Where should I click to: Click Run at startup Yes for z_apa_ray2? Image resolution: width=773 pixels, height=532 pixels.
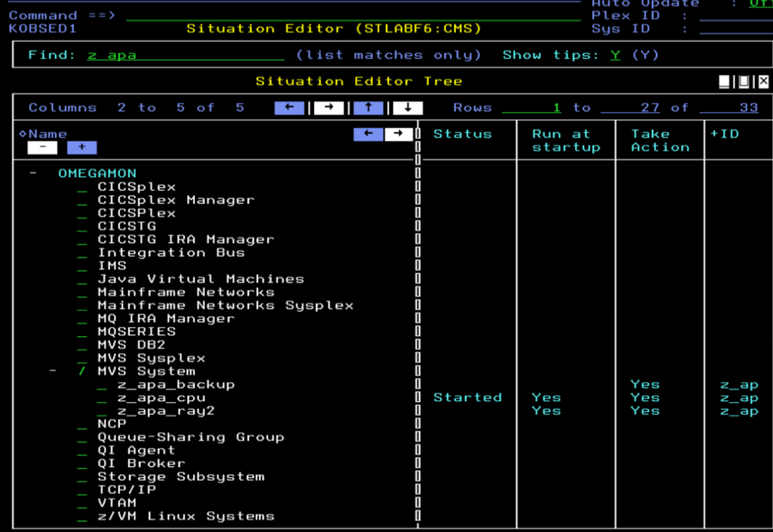coord(546,411)
